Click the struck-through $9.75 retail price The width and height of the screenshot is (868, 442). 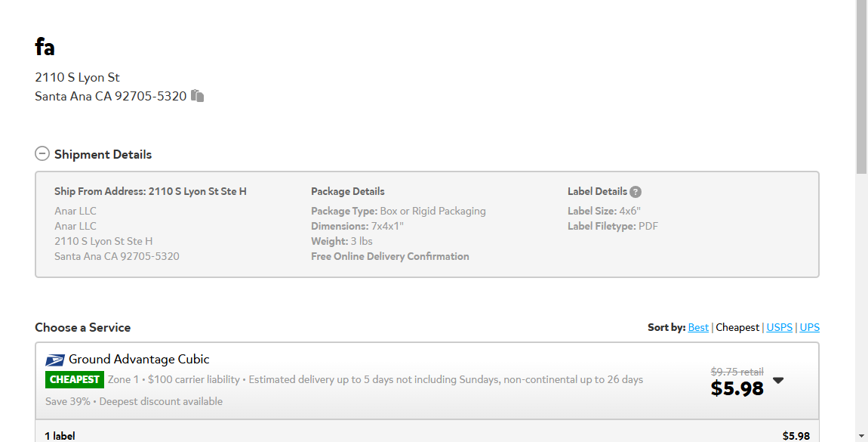(737, 372)
